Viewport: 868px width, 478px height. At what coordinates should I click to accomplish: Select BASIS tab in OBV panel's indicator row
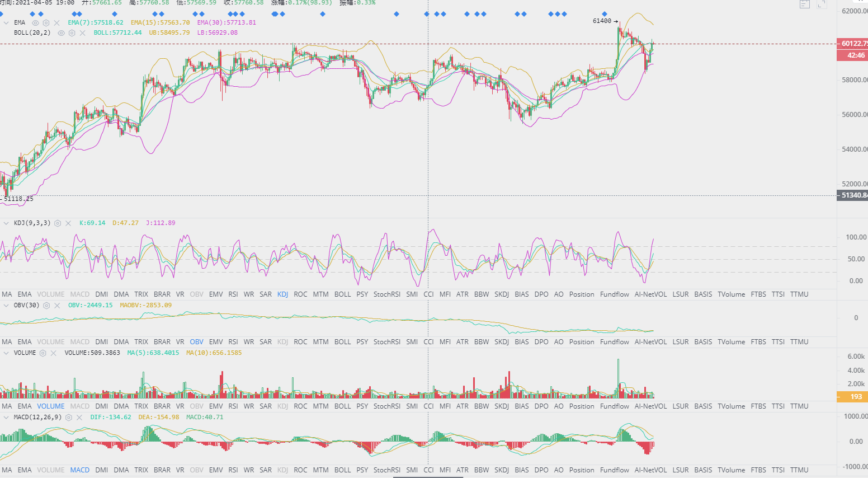tap(703, 342)
